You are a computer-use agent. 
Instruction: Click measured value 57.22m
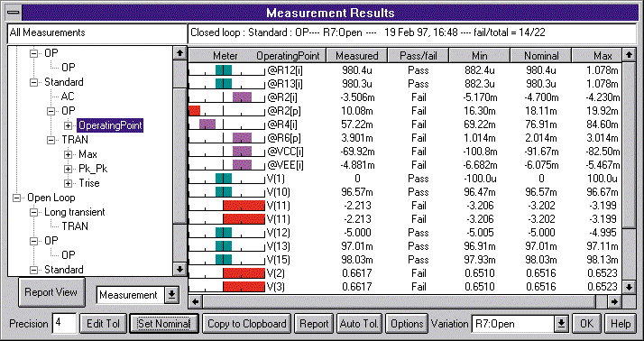(357, 124)
